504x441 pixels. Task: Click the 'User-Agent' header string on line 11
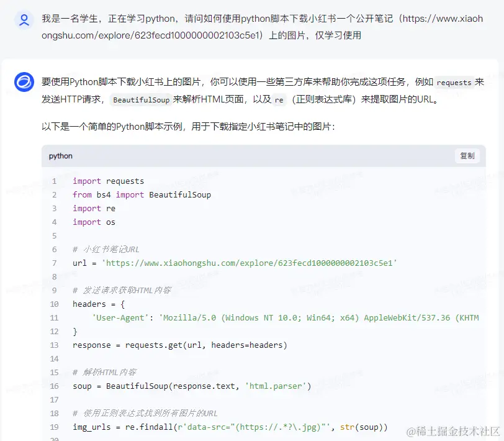pos(285,318)
